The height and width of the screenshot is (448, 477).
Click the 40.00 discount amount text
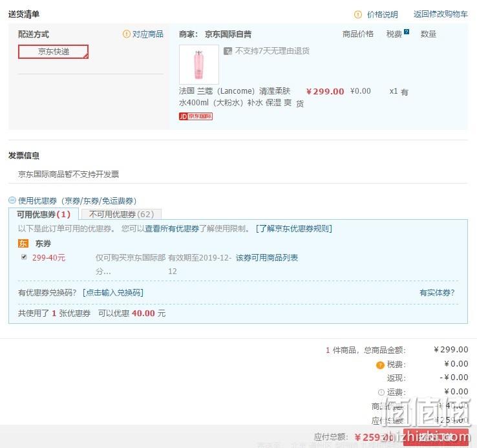coord(143,313)
